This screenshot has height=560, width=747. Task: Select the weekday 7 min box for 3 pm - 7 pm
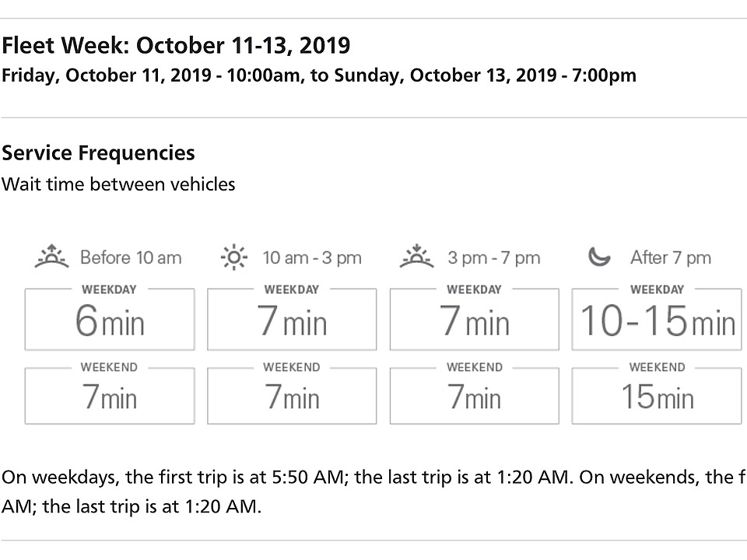[475, 319]
